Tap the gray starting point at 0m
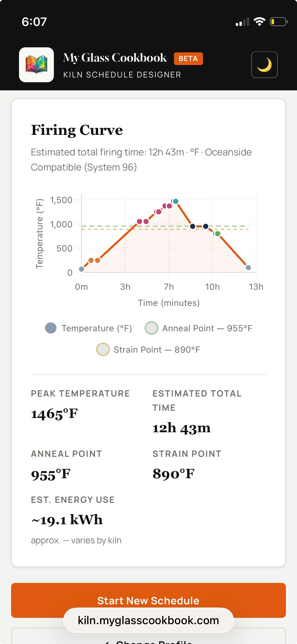This screenshot has width=297, height=644. [x=82, y=269]
